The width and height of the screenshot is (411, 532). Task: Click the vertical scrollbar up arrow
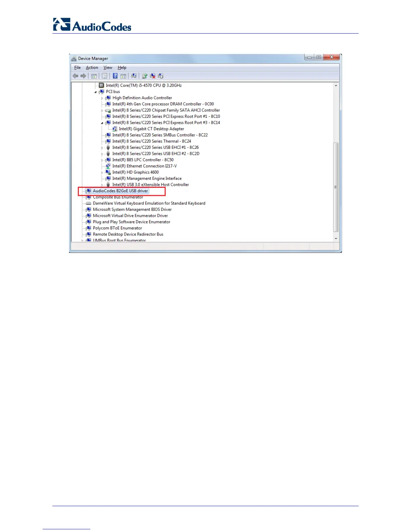click(336, 86)
